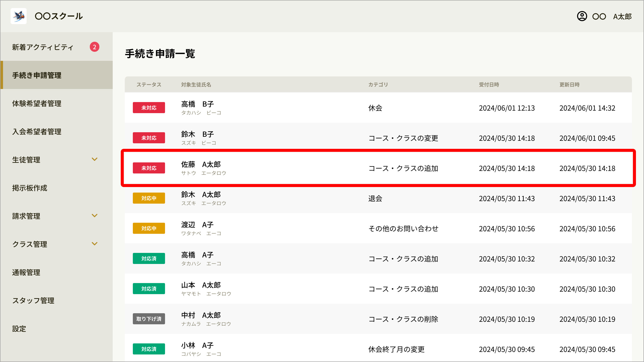This screenshot has width=644, height=362.
Task: Click 対応済 badge for 小林 A子
Action: [x=149, y=349]
